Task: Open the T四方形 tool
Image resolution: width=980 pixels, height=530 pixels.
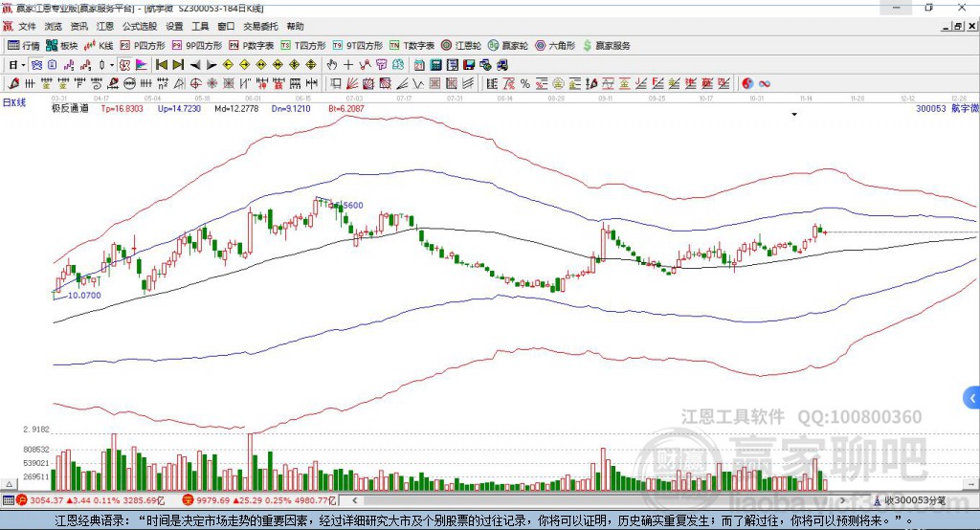Action: click(303, 46)
